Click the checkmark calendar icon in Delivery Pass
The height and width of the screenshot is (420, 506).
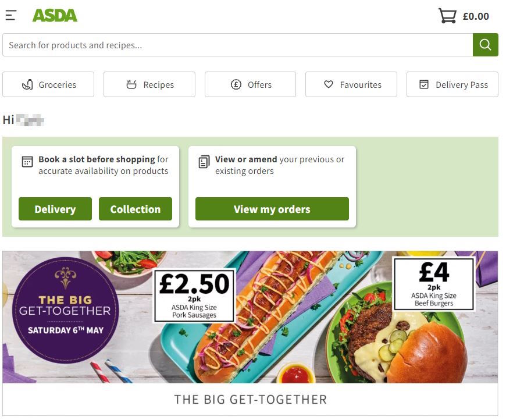point(424,84)
